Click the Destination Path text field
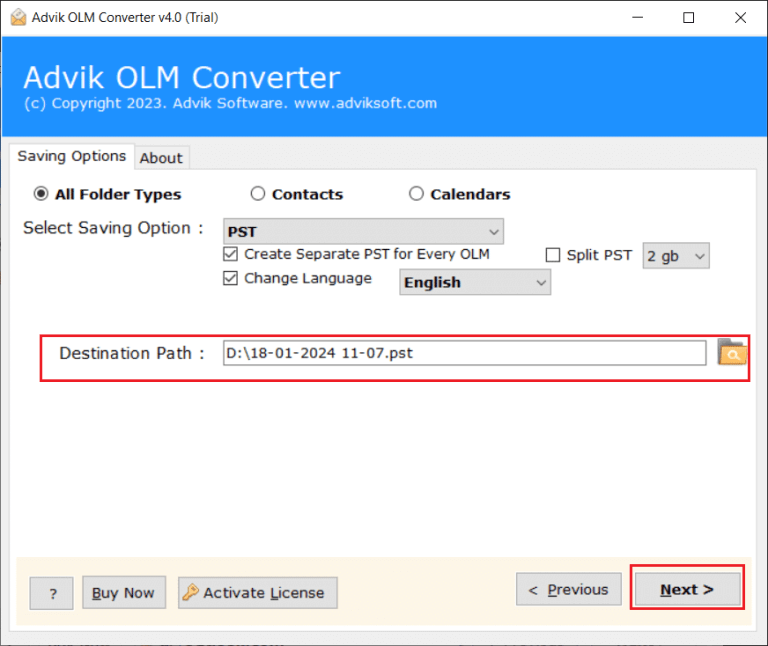Screen dimensions: 768x646 [464, 353]
